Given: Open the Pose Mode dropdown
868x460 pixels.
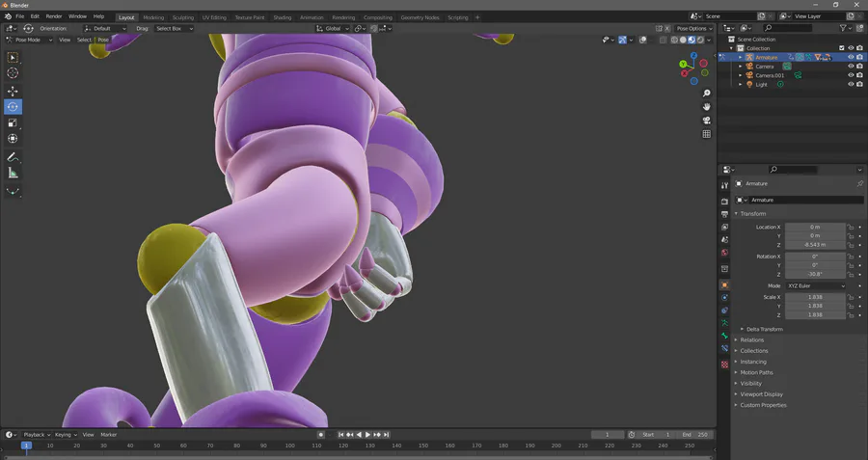Looking at the screenshot, I should 29,40.
